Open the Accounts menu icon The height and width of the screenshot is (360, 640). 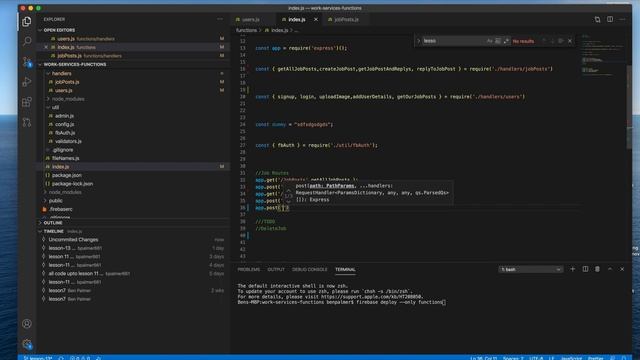pyautogui.click(x=27, y=324)
